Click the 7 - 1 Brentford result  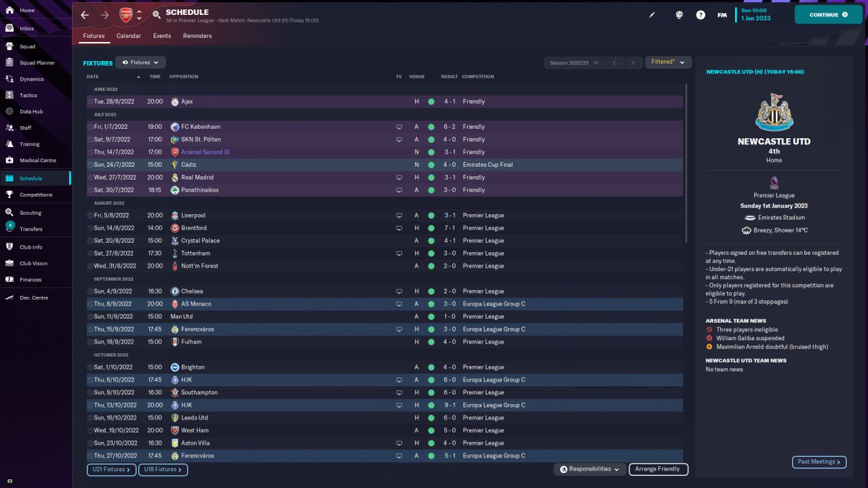[x=450, y=228]
